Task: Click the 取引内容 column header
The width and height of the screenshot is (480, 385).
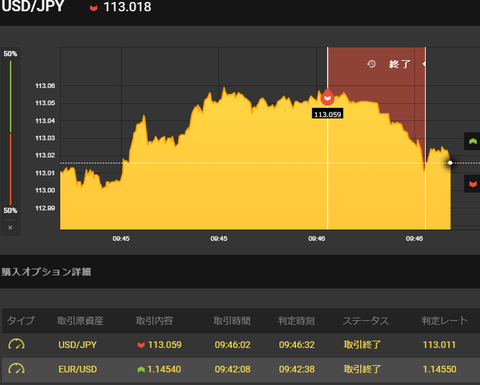Action: pos(154,321)
